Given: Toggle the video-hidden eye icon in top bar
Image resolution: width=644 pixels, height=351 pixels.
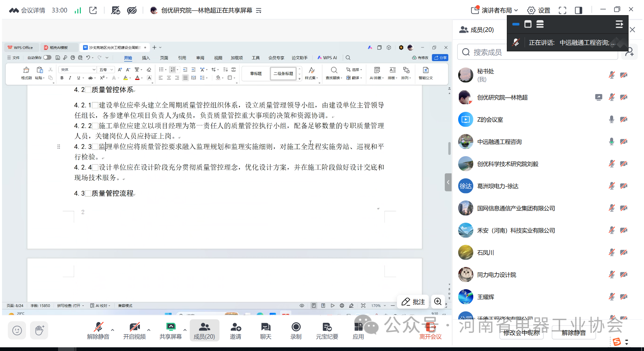Looking at the screenshot, I should click(132, 10).
